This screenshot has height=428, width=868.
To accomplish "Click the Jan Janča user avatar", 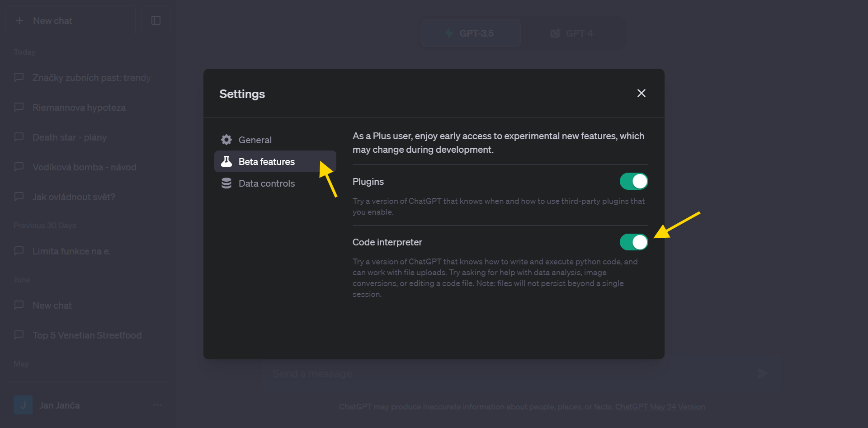I will point(23,405).
